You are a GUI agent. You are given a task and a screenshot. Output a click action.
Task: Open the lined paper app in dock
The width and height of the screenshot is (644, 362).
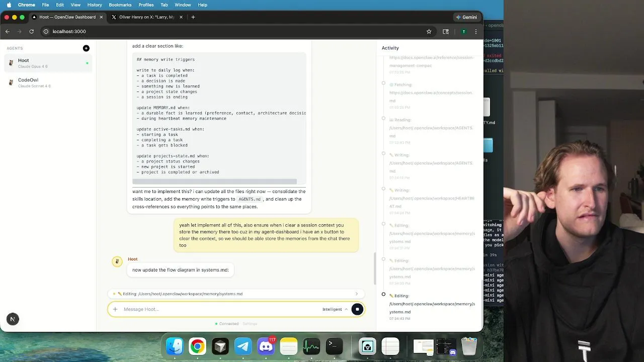tap(390, 346)
